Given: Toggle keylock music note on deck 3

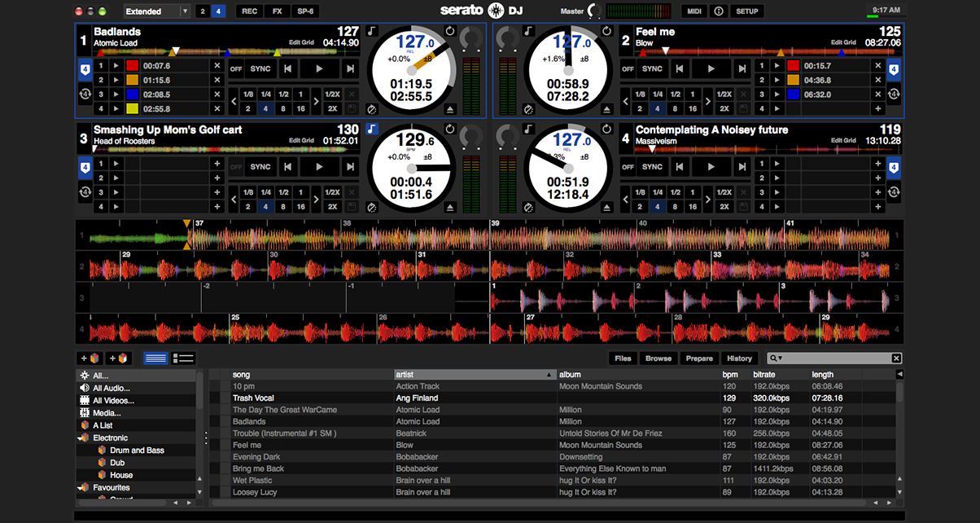Looking at the screenshot, I should tap(372, 129).
